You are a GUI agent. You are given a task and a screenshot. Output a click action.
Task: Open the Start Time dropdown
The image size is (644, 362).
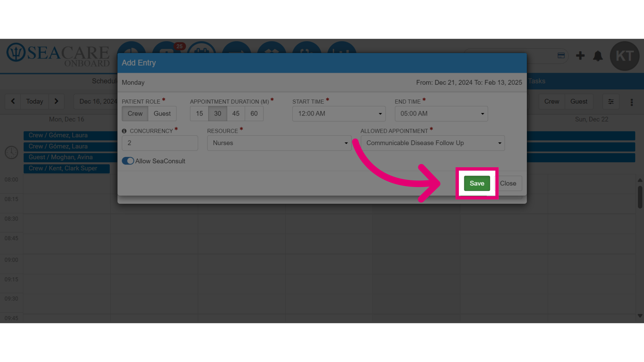click(339, 114)
